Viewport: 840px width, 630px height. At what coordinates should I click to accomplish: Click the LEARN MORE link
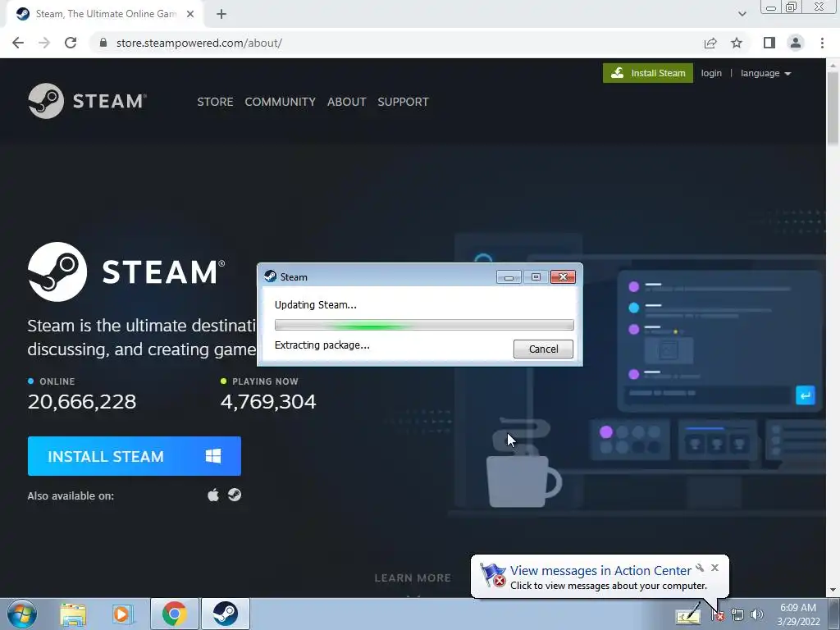pyautogui.click(x=413, y=578)
